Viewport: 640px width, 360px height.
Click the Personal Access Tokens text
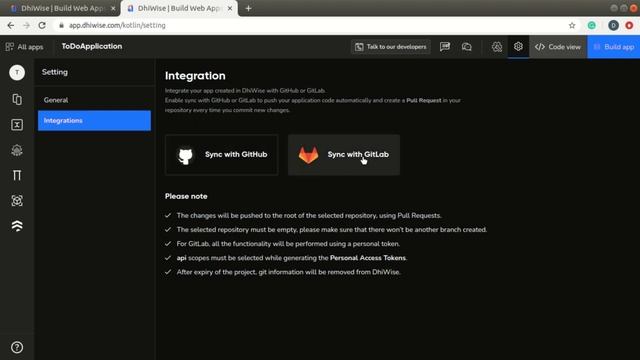368,258
